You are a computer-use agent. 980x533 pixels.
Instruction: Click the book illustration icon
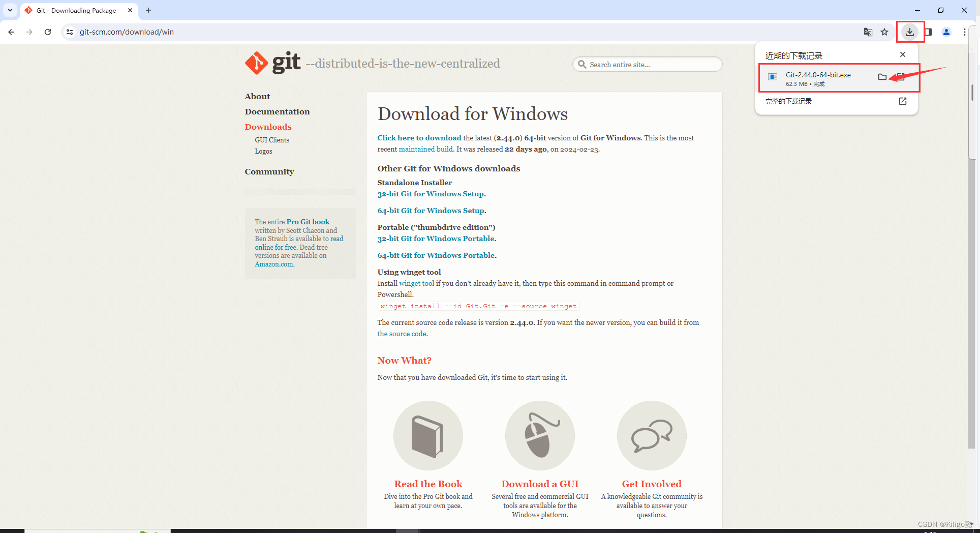click(428, 435)
